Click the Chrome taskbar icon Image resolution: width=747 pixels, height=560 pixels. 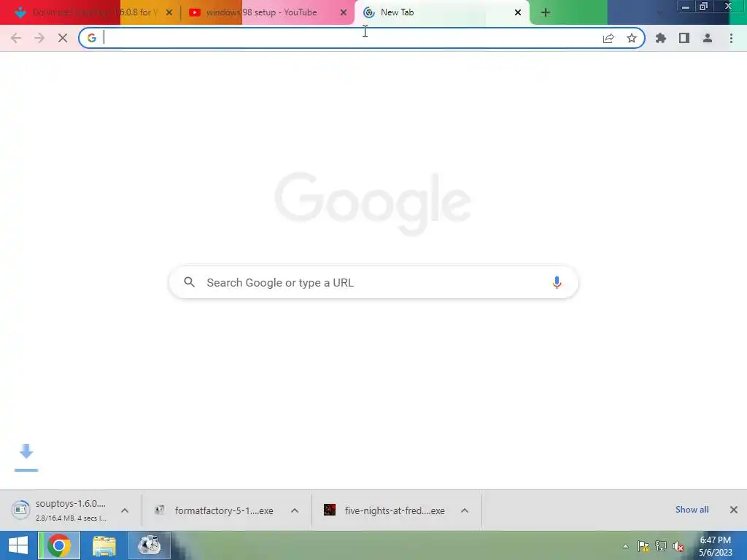pos(59,545)
